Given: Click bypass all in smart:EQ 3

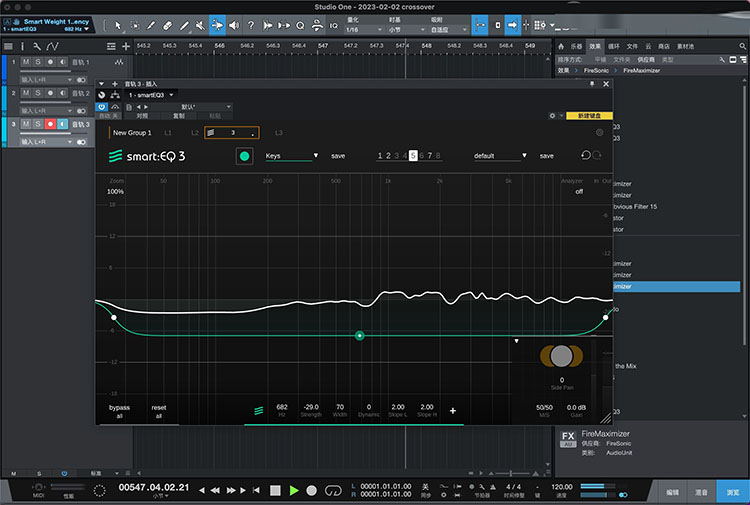Looking at the screenshot, I should pos(119,411).
